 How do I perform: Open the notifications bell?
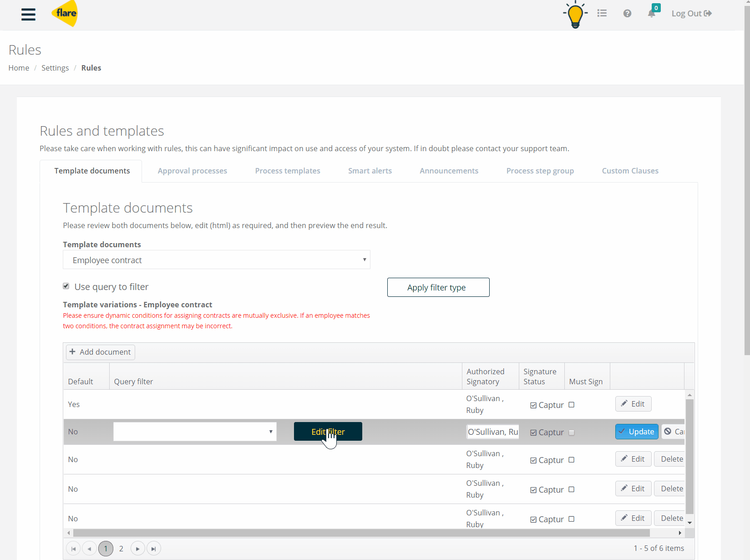pyautogui.click(x=652, y=13)
